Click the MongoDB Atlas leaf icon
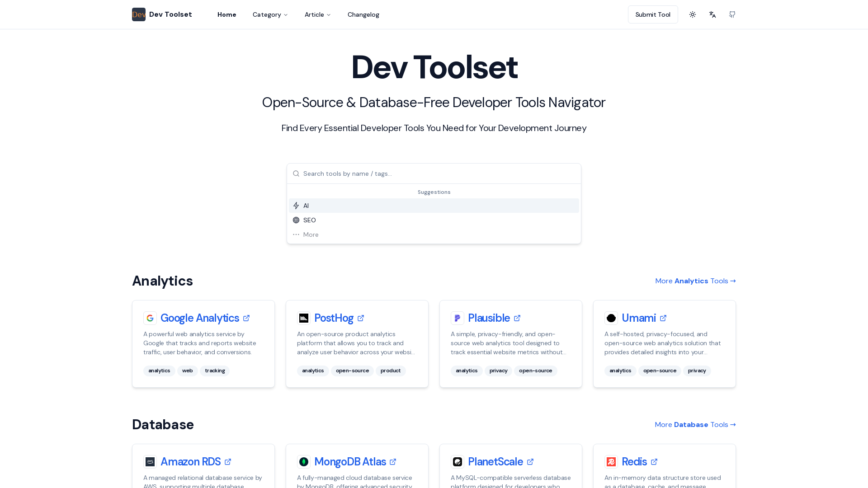The image size is (868, 488). 304,462
